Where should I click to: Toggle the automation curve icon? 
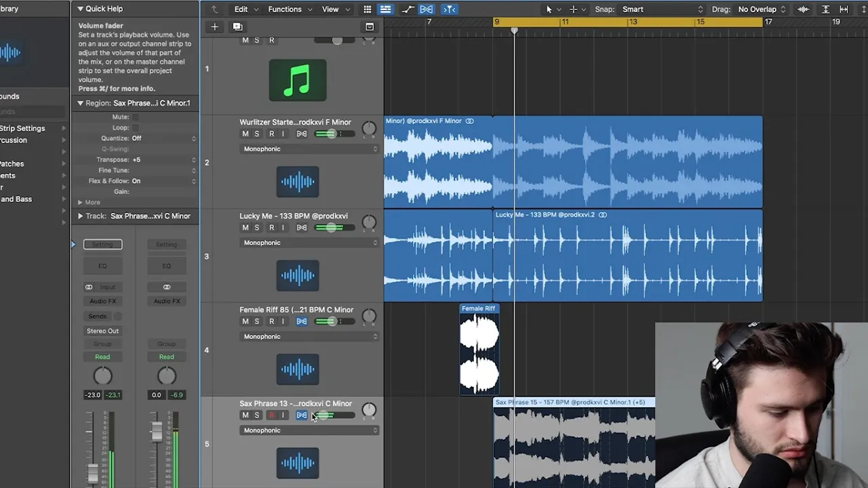click(408, 9)
